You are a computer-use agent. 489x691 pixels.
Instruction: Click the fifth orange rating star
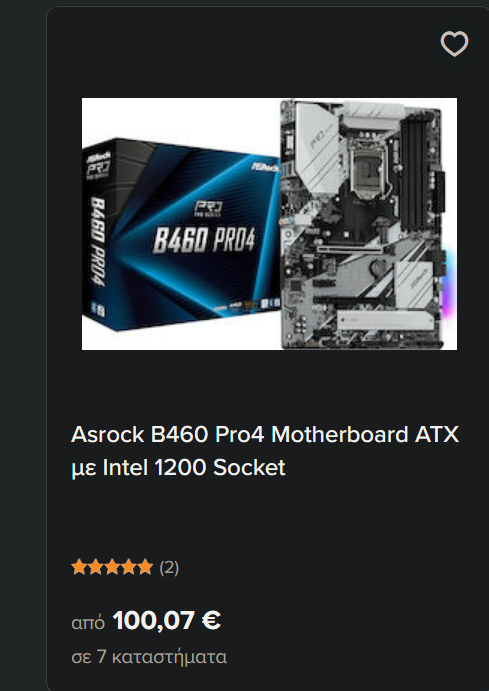pyautogui.click(x=145, y=567)
